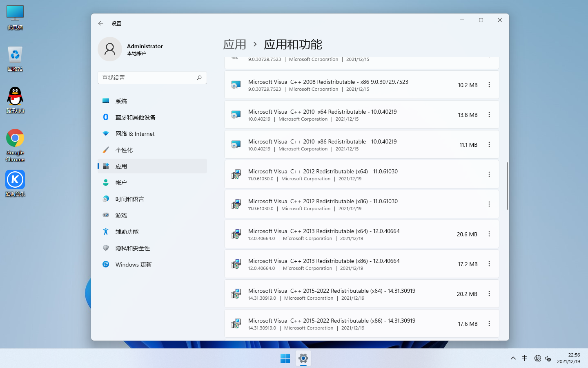The image size is (588, 368).
Task: Open 游戏 settings
Action: click(x=121, y=215)
